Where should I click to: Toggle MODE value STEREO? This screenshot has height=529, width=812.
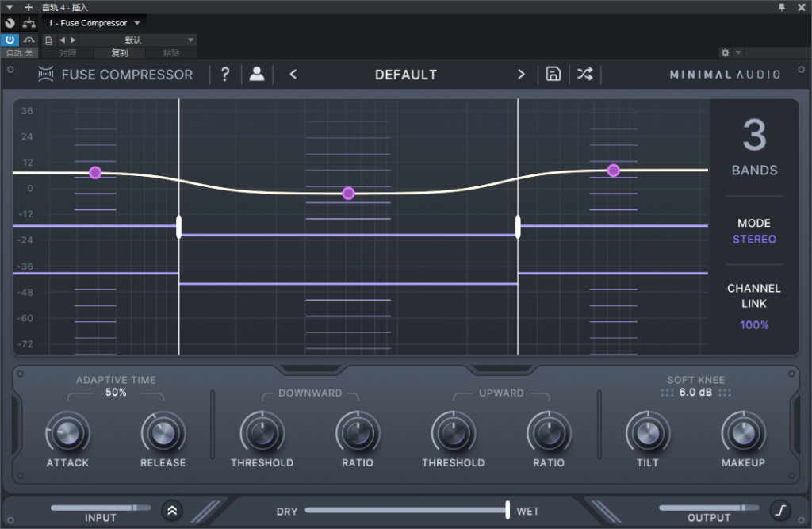(x=754, y=239)
